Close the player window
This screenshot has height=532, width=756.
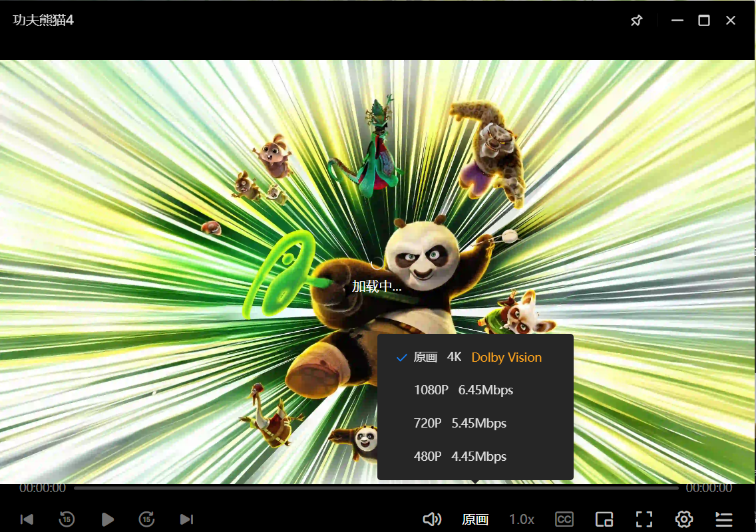pos(731,20)
